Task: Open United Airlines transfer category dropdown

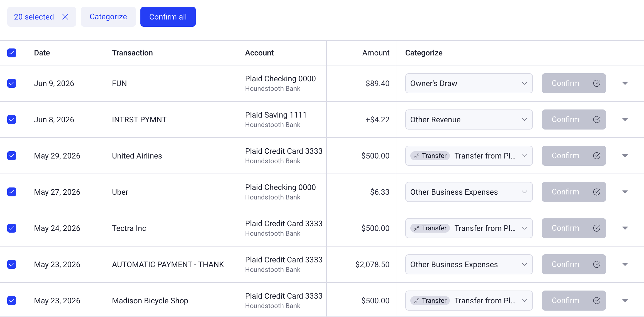Action: [469, 156]
